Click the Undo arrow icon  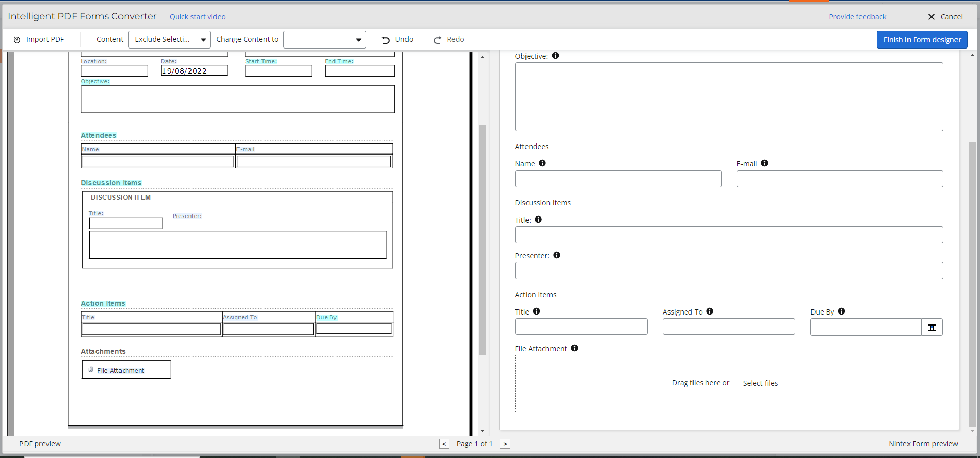click(x=386, y=40)
